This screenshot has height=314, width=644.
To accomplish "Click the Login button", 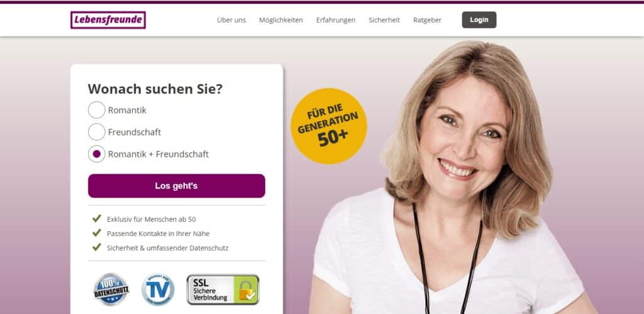I will 479,19.
